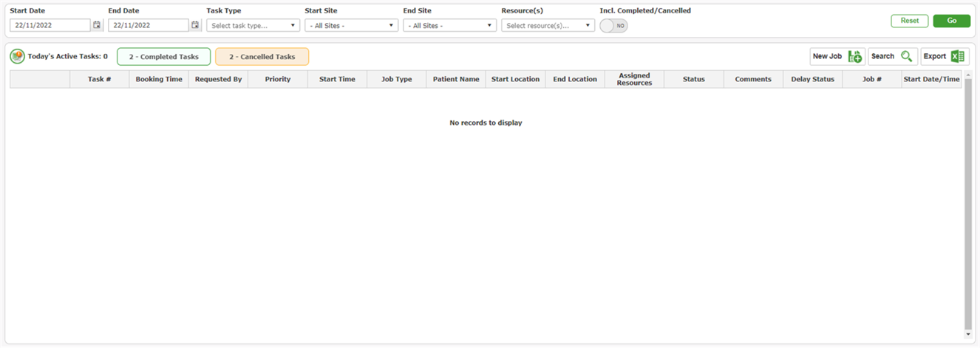
Task: Open the Task Type dropdown
Action: (253, 25)
